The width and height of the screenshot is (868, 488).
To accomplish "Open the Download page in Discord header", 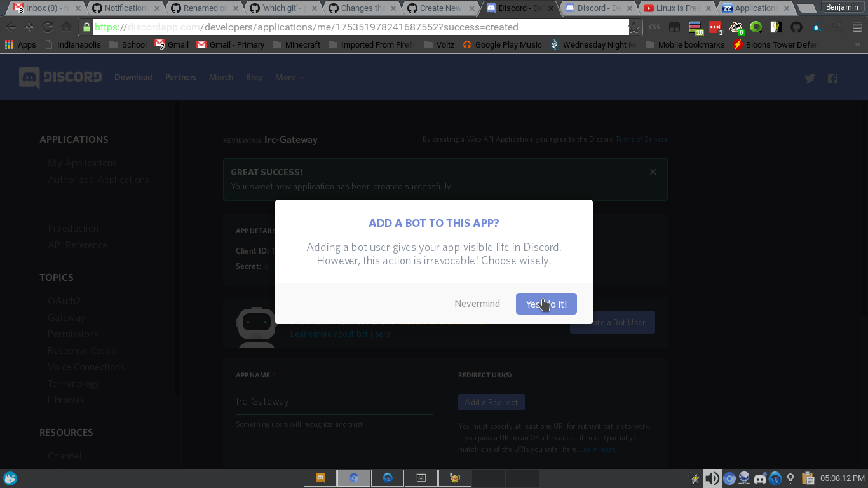I will pyautogui.click(x=133, y=78).
